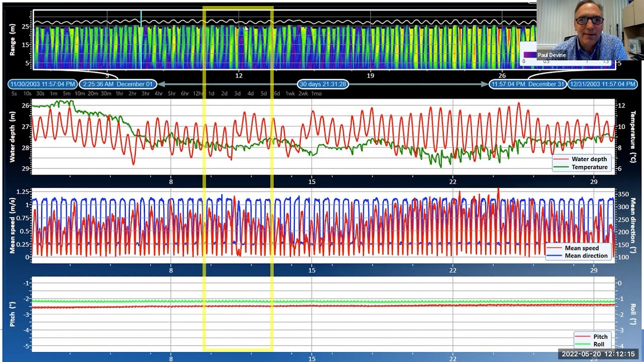
Task: Select the 5hr time span
Action: (x=172, y=94)
